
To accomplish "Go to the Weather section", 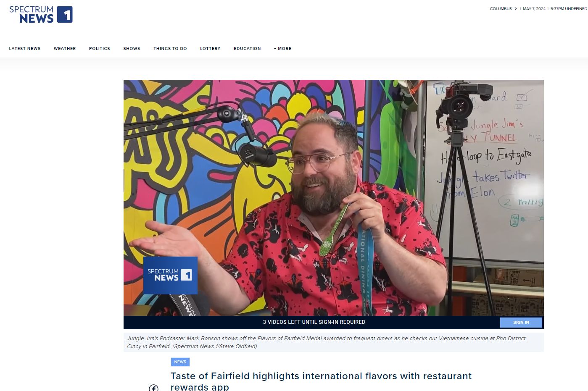I will coord(65,49).
